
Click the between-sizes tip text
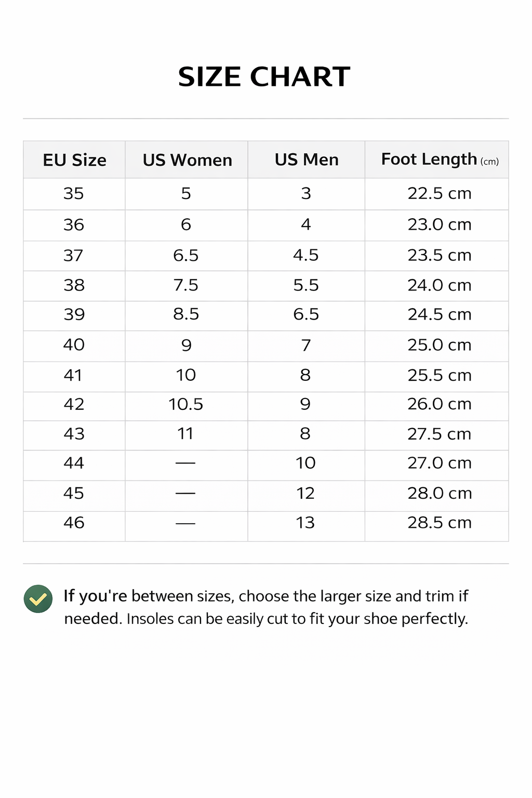coord(266,607)
